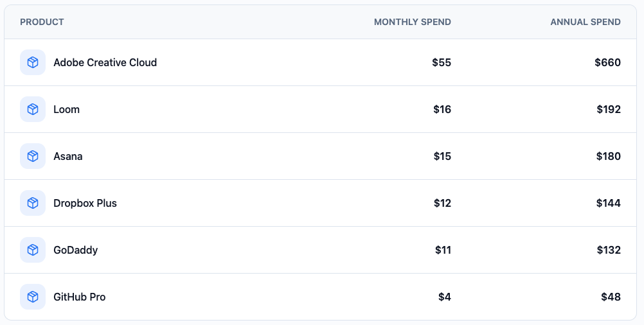This screenshot has width=644, height=325.
Task: Click Adobe Creative Cloud's $660 annual spend
Action: tap(607, 62)
